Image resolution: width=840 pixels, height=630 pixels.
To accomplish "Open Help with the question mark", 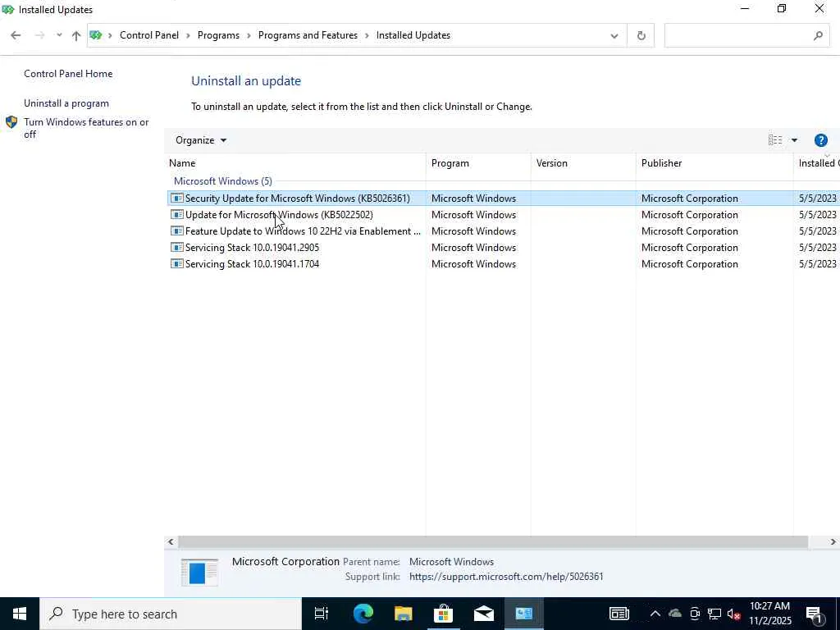I will (x=820, y=140).
